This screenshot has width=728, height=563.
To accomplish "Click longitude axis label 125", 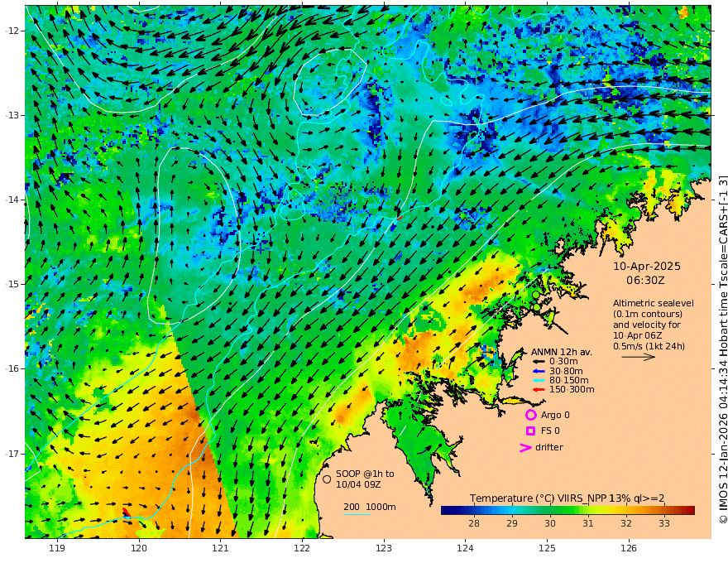I will [x=548, y=548].
